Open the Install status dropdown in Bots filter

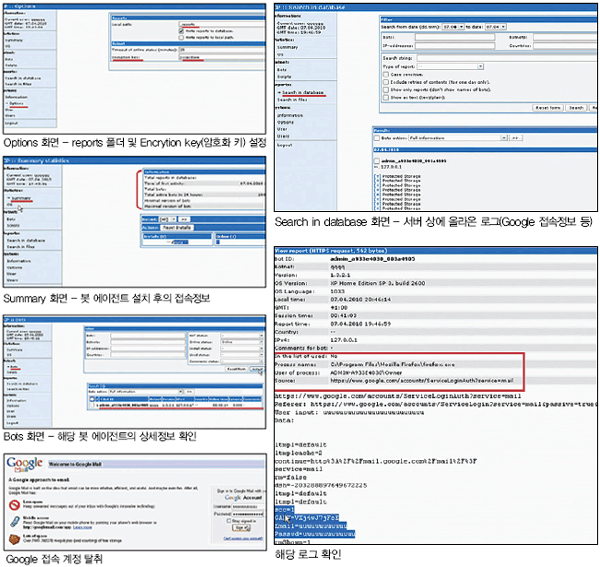242,349
